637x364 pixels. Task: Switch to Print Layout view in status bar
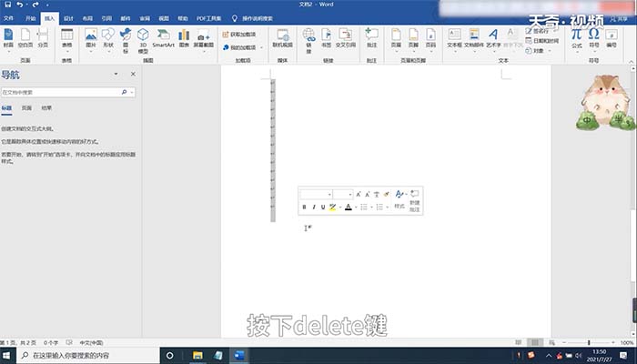535,342
